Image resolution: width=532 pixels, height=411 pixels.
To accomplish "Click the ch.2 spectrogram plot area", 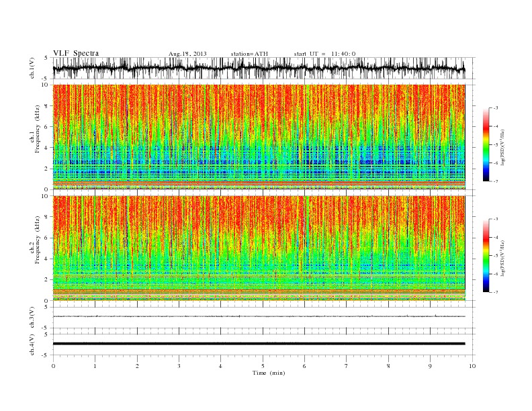I will pyautogui.click(x=259, y=248).
